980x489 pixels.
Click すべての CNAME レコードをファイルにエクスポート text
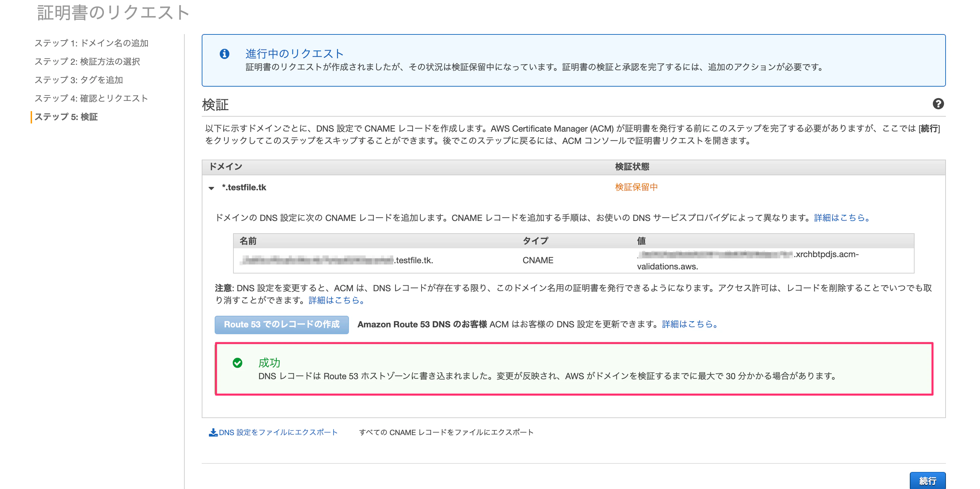[446, 432]
